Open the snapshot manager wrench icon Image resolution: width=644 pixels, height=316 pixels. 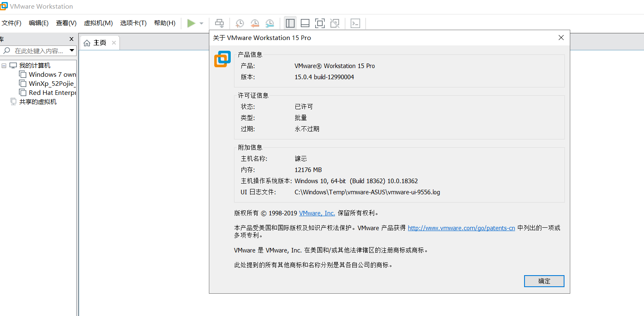coord(269,24)
